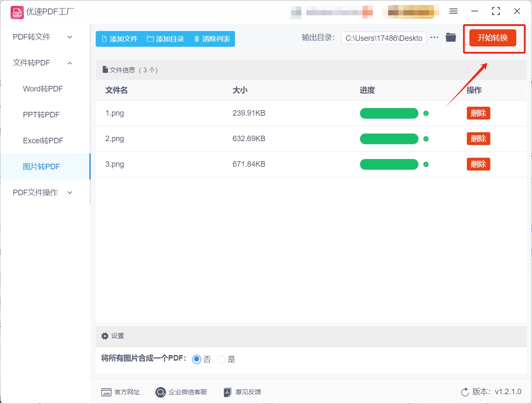This screenshot has width=532, height=404.
Task: Click the 设置 gear icon
Action: pos(104,336)
